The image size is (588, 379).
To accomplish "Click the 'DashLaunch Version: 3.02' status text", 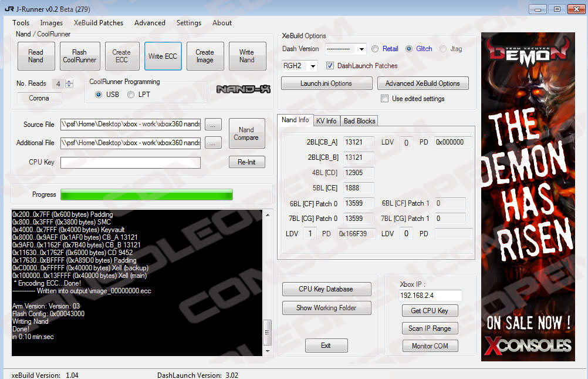I will [198, 375].
